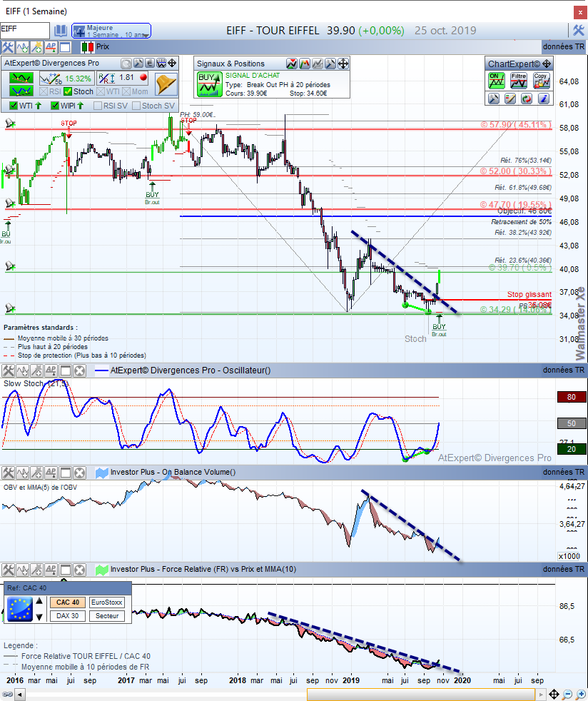Click ChartExpert pencil edit icon
Image resolution: width=588 pixels, height=701 pixels.
[510, 99]
